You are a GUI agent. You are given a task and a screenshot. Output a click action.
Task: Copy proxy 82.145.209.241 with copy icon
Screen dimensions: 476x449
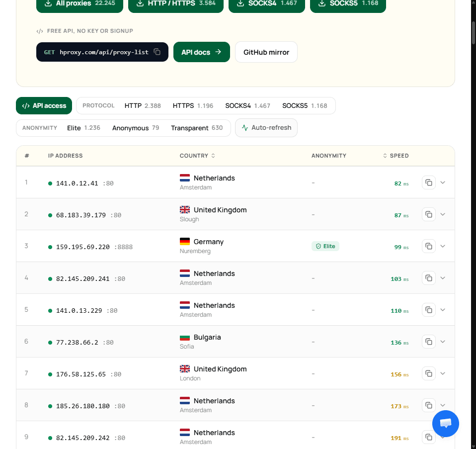(x=429, y=278)
